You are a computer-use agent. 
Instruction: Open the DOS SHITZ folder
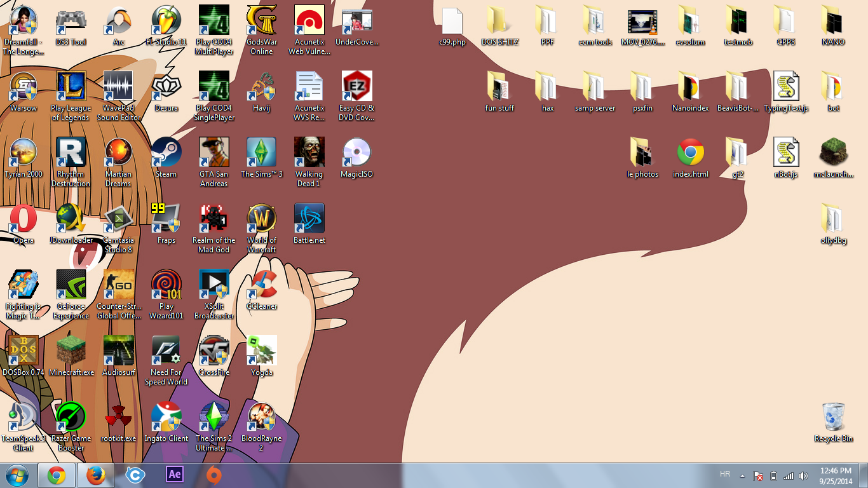pos(500,27)
